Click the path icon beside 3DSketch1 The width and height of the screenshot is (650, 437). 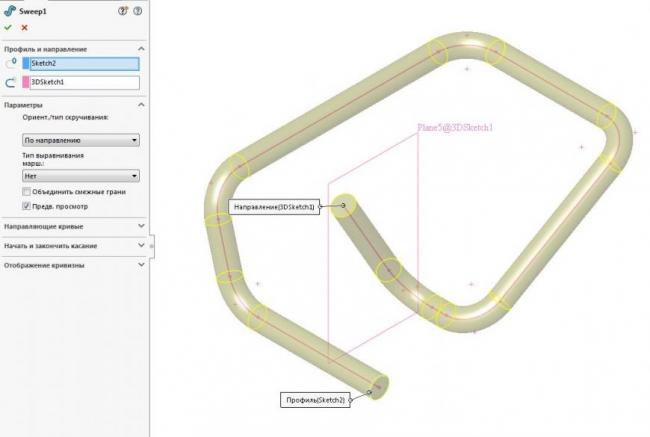11,82
